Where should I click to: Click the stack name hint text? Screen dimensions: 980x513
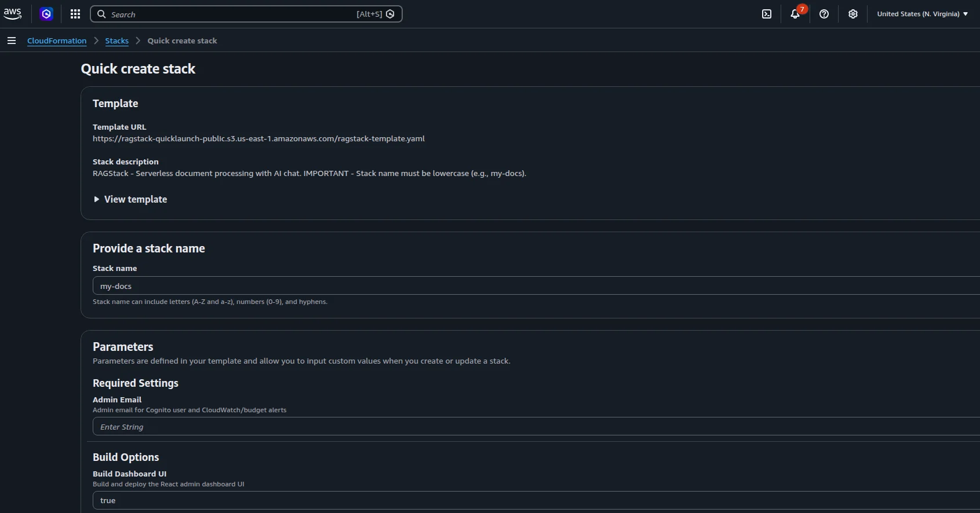(x=210, y=302)
